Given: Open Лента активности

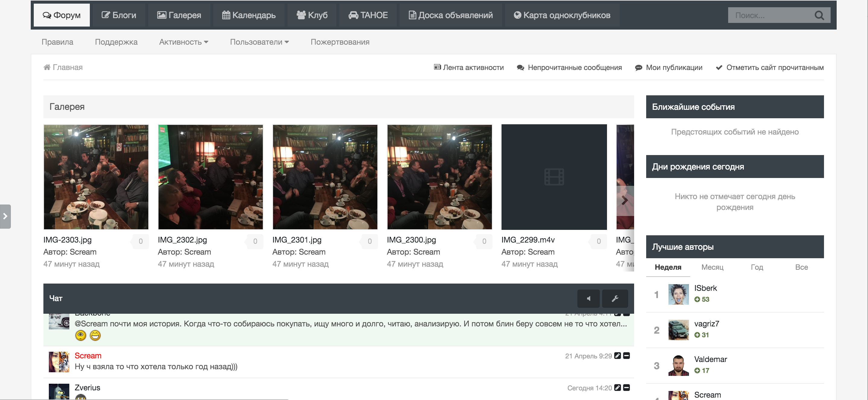Looking at the screenshot, I should [x=469, y=68].
